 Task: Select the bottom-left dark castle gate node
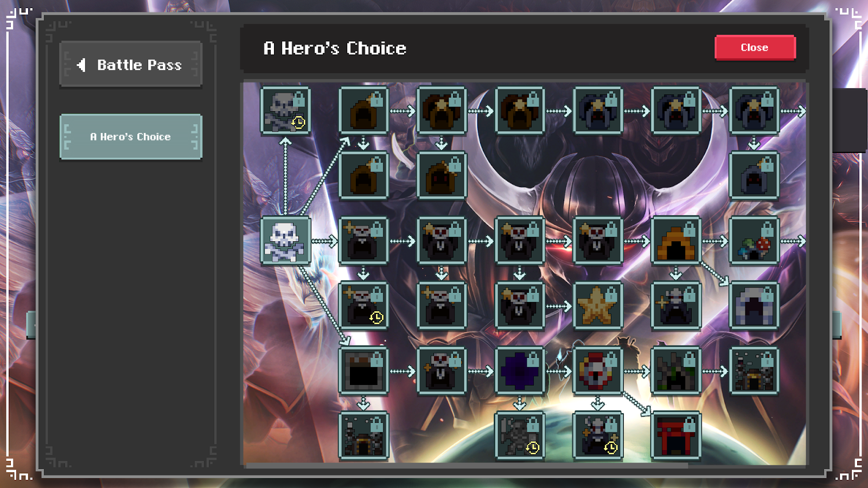pyautogui.click(x=363, y=436)
